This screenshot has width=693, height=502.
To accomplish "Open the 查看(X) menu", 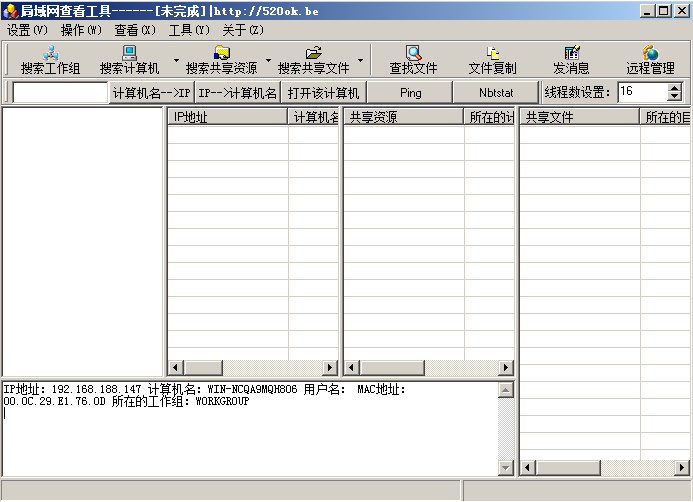I will pos(135,30).
